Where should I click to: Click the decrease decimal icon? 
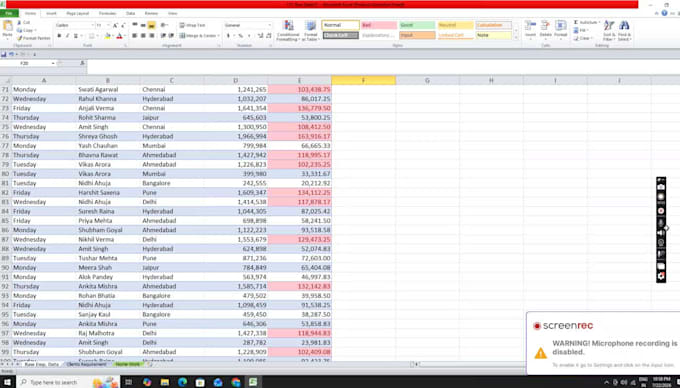coord(268,36)
